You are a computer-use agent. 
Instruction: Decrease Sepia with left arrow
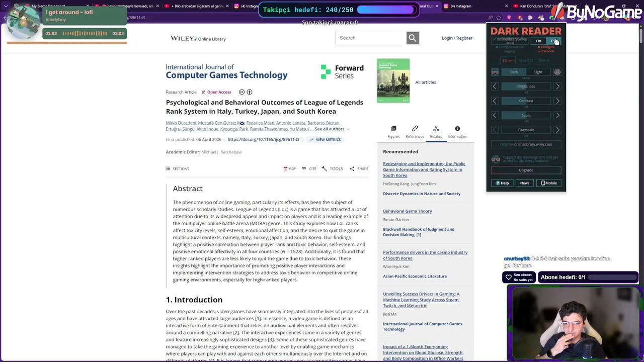point(495,116)
